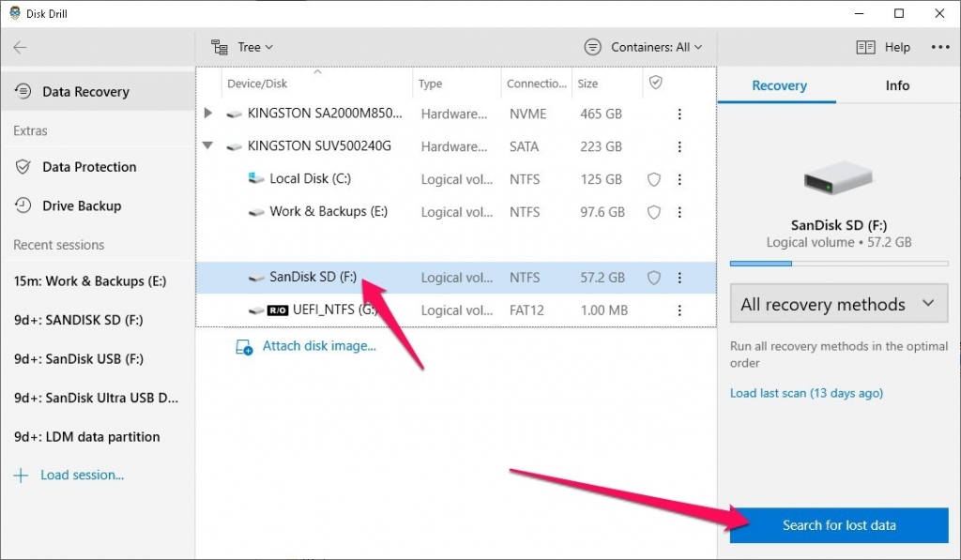The width and height of the screenshot is (961, 560).
Task: Toggle protection shield for Work & Backups (E:)
Action: point(653,212)
